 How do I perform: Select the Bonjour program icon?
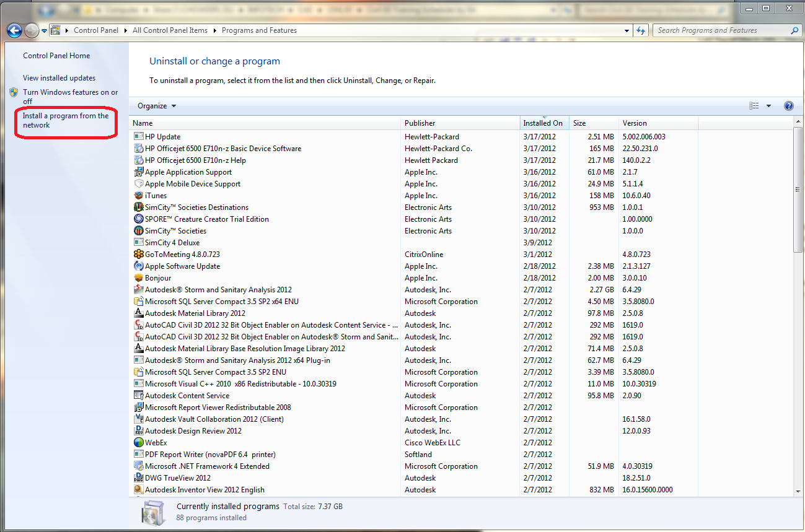pos(138,277)
